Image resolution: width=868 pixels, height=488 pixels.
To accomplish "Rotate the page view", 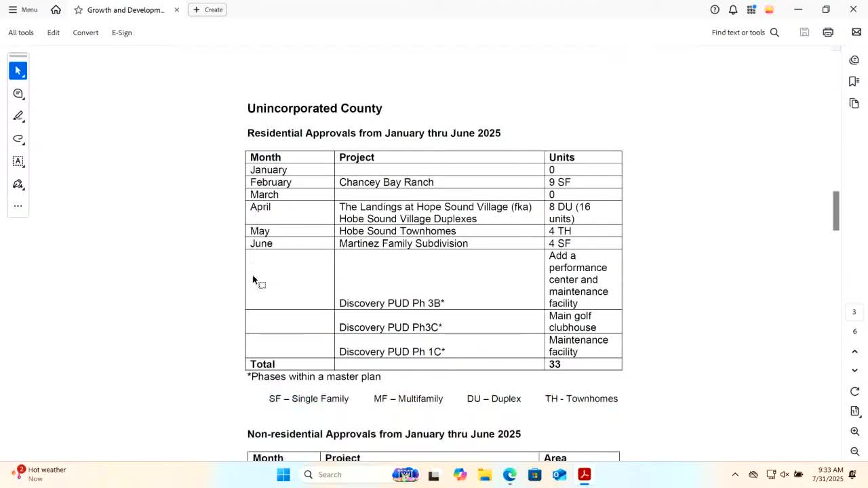I will 854,392.
